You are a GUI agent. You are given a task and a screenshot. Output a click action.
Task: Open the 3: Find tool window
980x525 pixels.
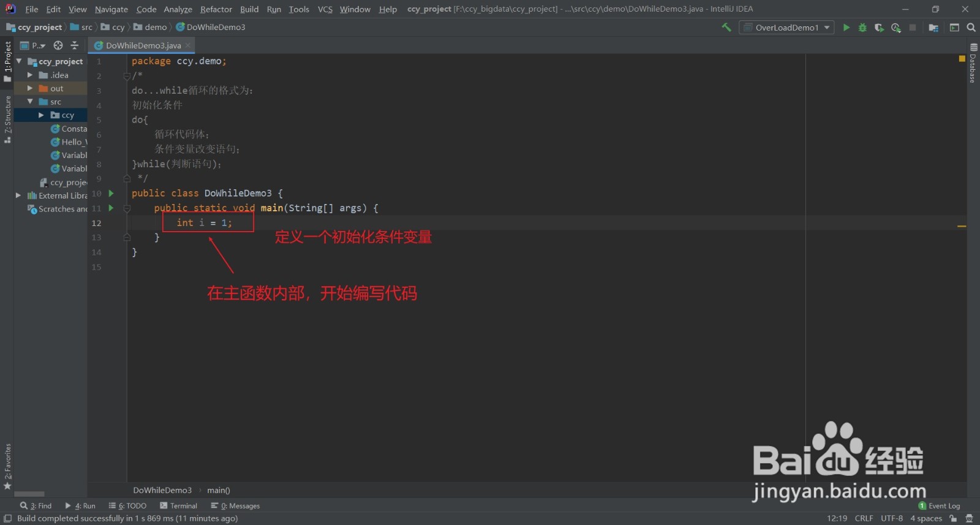point(36,506)
